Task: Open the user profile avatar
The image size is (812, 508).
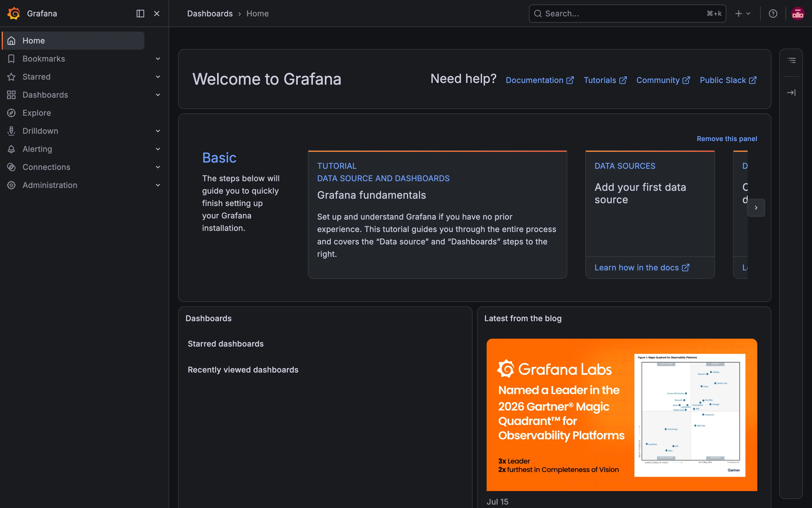Action: [798, 14]
